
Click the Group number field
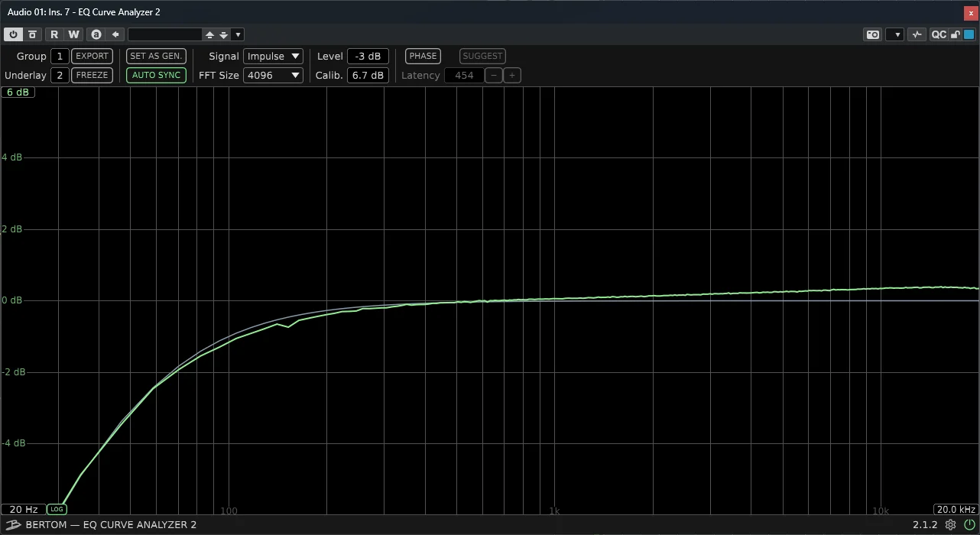60,56
